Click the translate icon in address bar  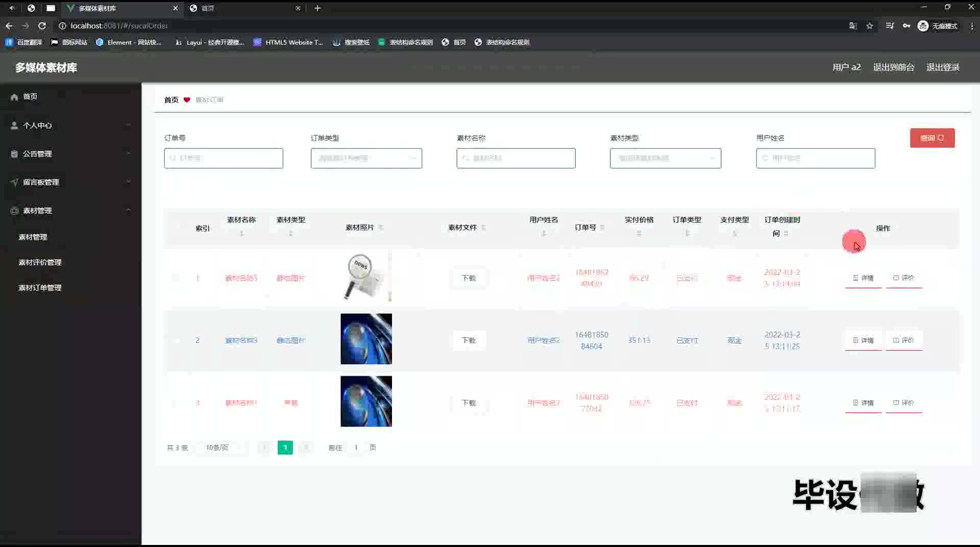click(853, 26)
